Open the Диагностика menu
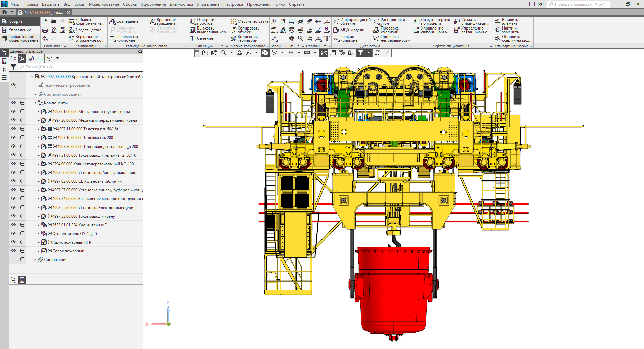Image resolution: width=644 pixels, height=349 pixels. (x=181, y=4)
